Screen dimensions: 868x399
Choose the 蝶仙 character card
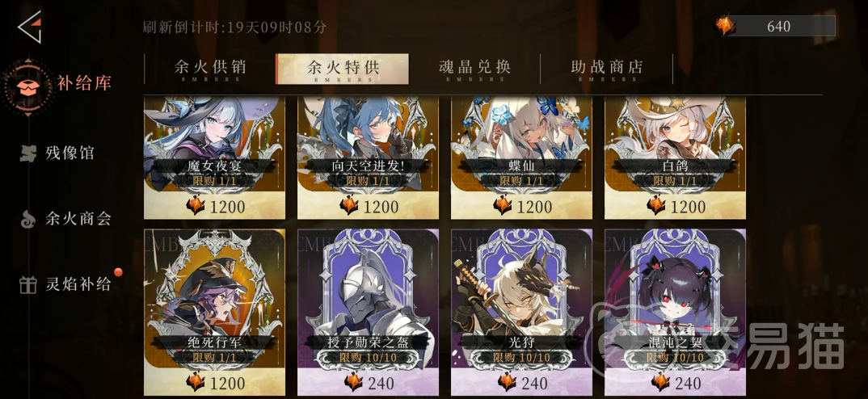pos(521,157)
